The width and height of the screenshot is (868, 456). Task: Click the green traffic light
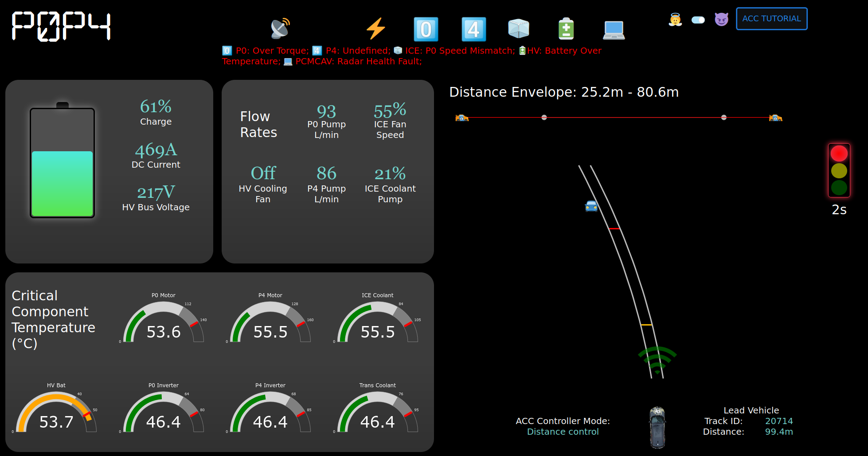click(839, 188)
